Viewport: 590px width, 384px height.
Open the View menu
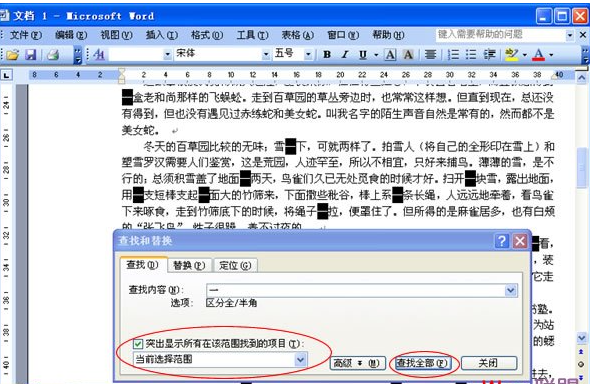tap(116, 35)
